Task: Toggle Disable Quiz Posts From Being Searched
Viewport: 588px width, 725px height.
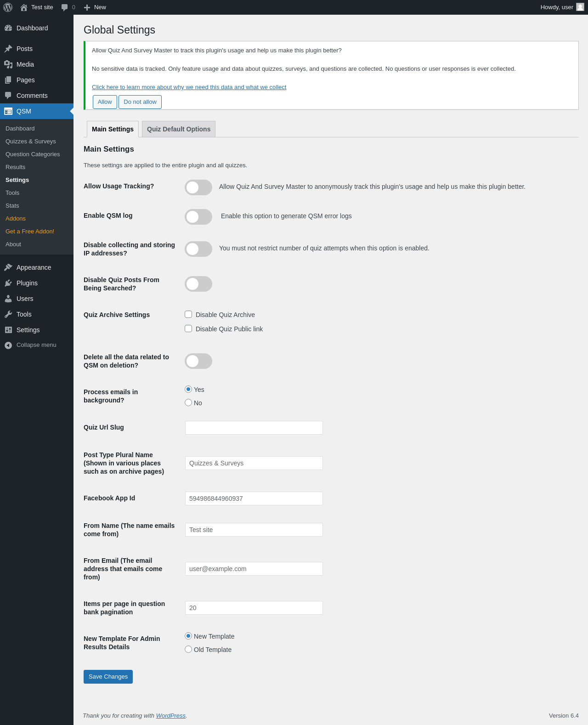Action: pyautogui.click(x=198, y=284)
